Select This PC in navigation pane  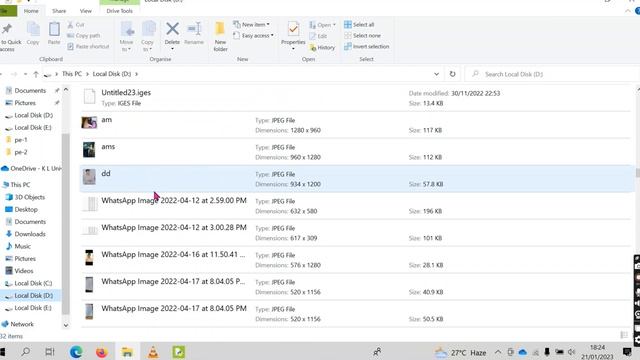tap(16, 185)
